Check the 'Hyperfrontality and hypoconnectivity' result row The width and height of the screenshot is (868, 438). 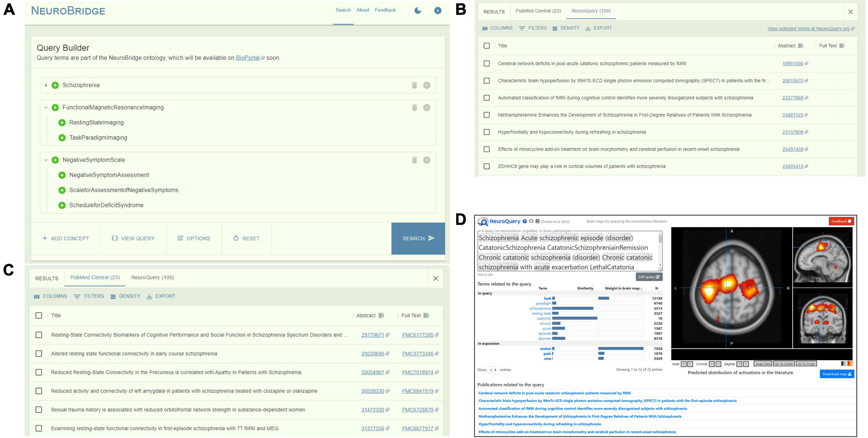click(486, 132)
